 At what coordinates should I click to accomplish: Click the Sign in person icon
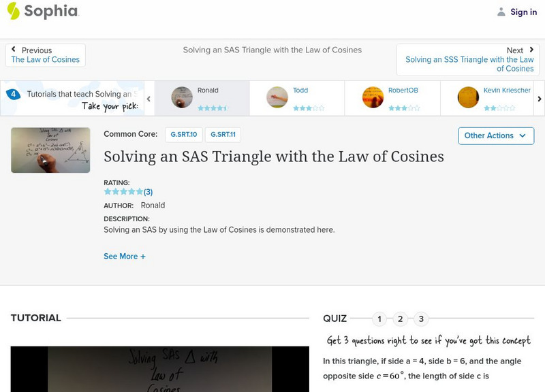point(501,11)
